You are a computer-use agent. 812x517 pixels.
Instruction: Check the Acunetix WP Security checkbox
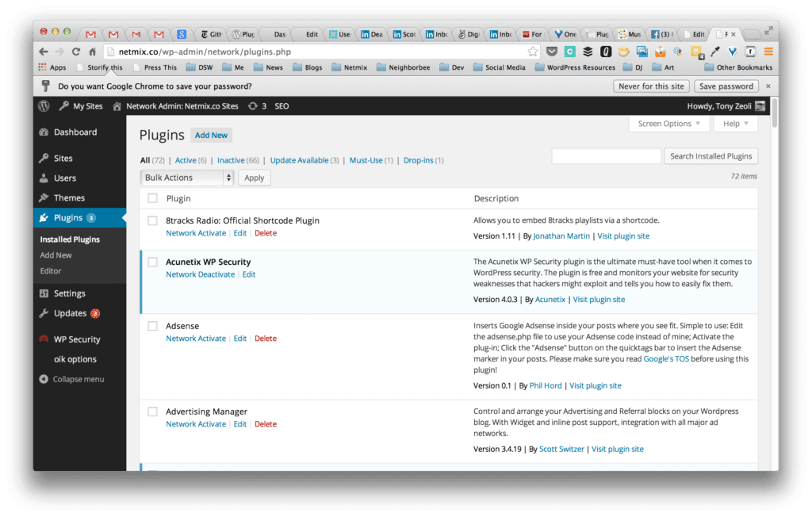click(x=153, y=262)
